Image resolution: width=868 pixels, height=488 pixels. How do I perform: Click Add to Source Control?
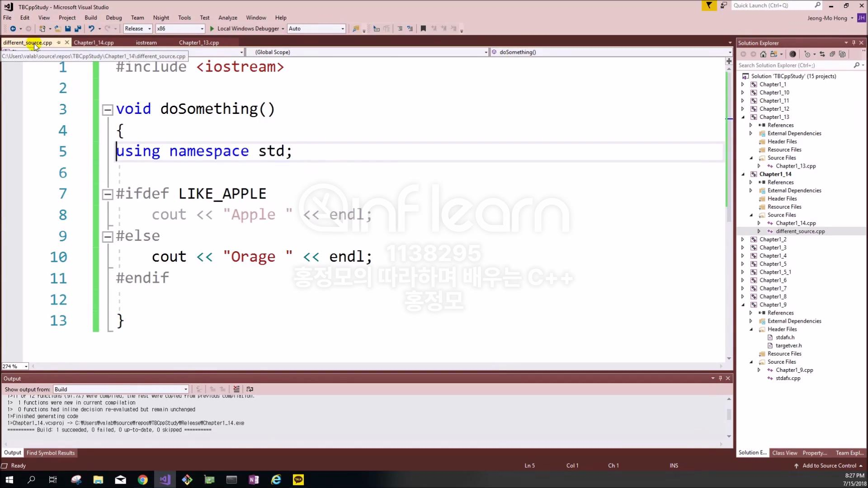(829, 465)
